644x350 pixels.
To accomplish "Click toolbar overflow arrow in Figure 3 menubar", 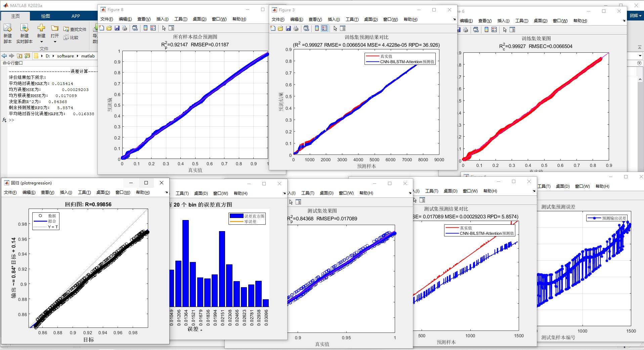I will pyautogui.click(x=454, y=19).
